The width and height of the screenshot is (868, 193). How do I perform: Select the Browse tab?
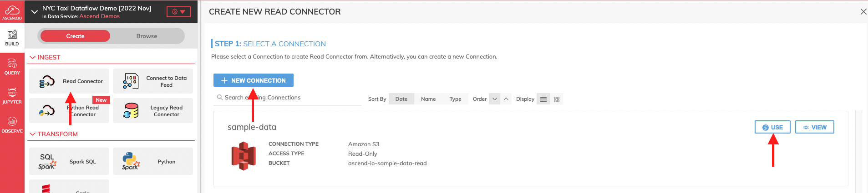pyautogui.click(x=147, y=36)
